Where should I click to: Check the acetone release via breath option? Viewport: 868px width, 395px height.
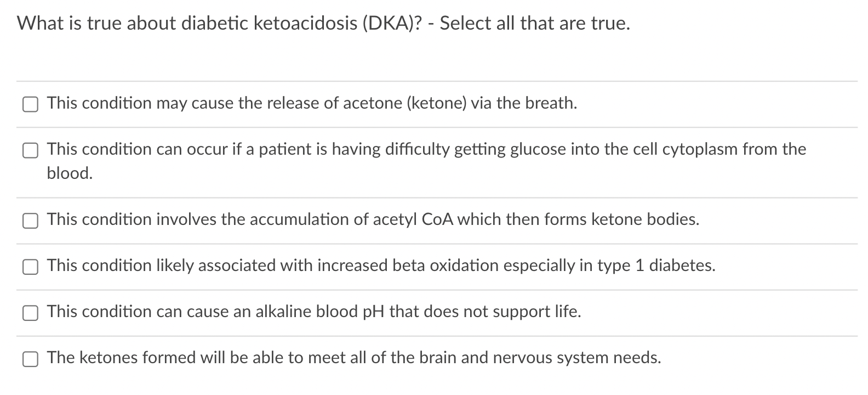[x=31, y=103]
